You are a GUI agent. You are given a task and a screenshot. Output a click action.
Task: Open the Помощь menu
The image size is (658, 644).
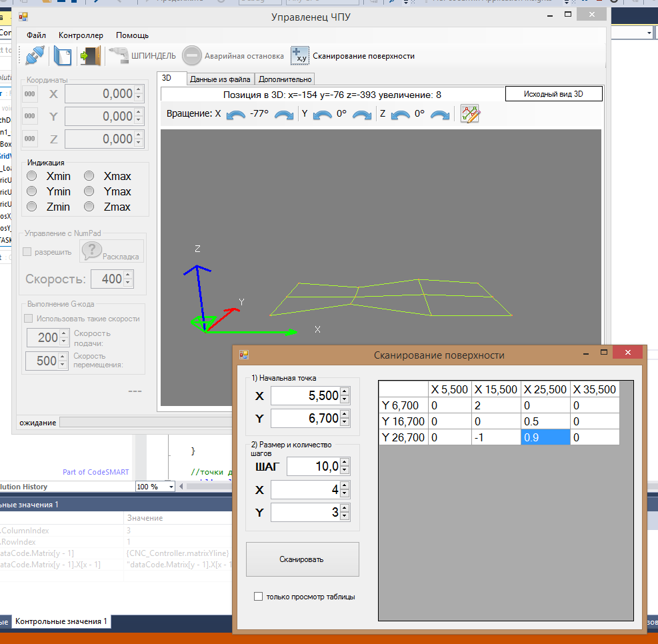click(132, 35)
